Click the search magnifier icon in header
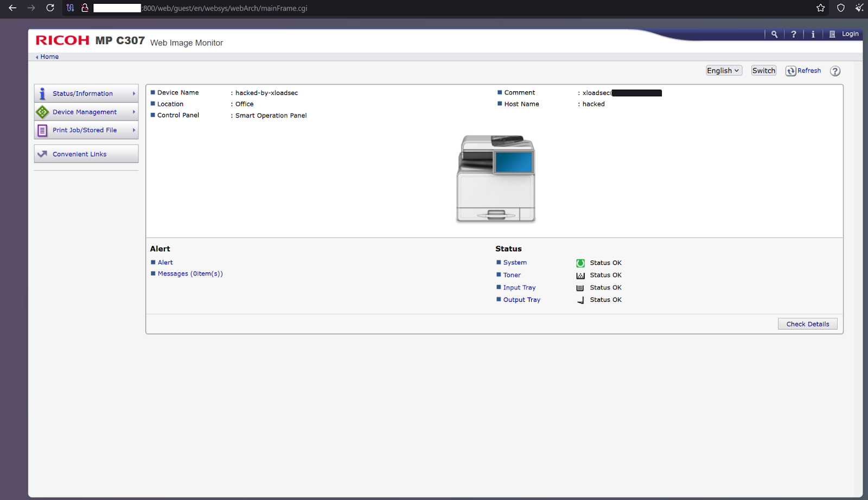The width and height of the screenshot is (868, 500). pyautogui.click(x=774, y=34)
